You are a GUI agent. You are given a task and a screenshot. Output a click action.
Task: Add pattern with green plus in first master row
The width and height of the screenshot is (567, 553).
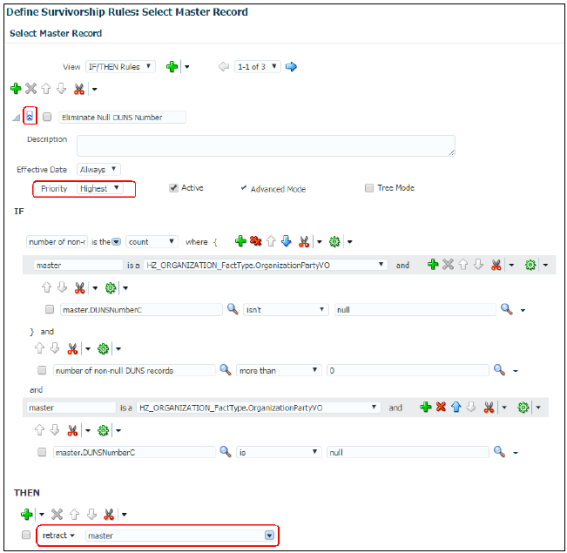[433, 264]
